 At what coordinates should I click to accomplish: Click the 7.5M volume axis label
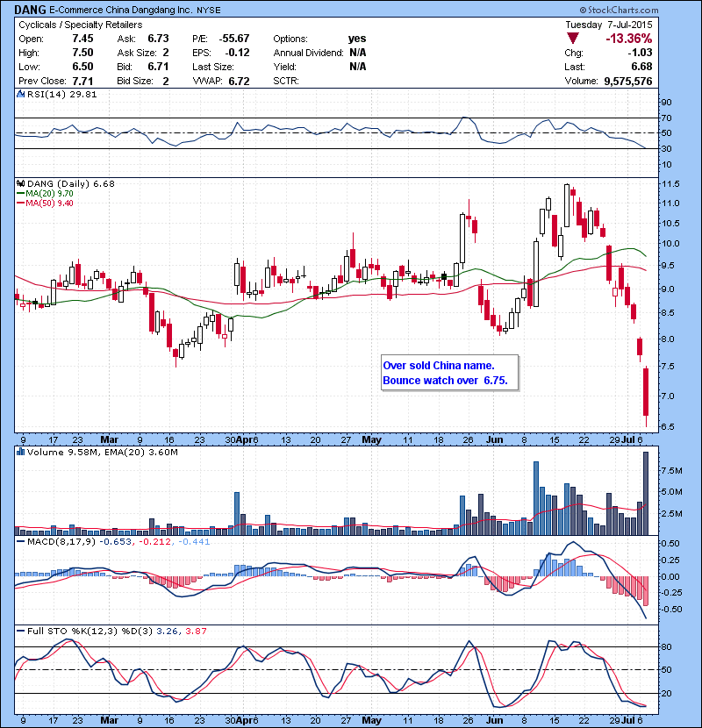click(672, 471)
